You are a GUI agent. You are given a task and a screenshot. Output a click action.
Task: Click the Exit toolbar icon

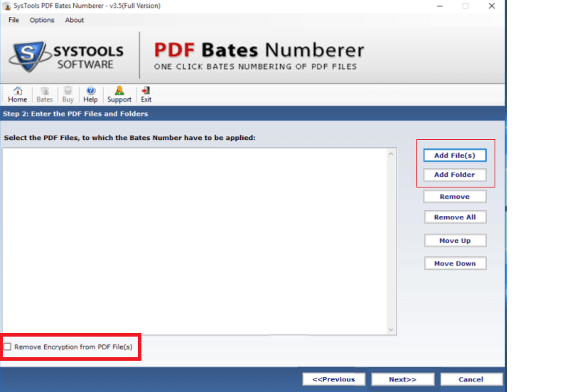coord(146,94)
